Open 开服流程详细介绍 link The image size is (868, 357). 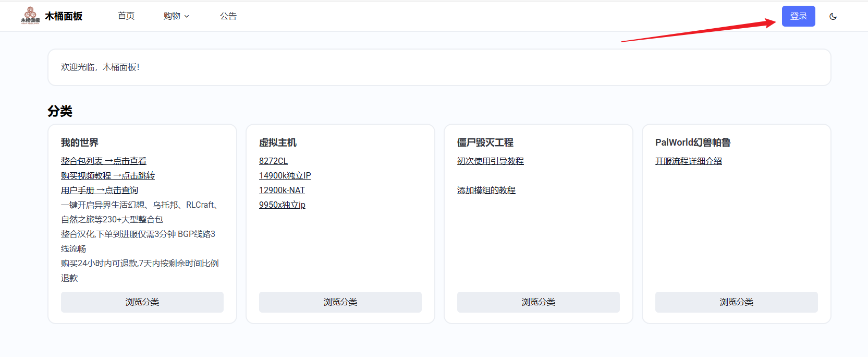pyautogui.click(x=689, y=161)
